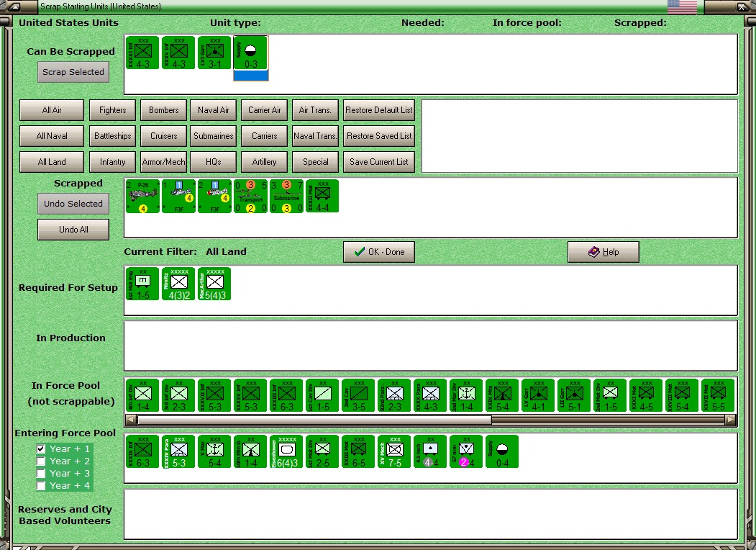Screen dimensions: 756x550
Task: Open the Help button
Action: click(x=604, y=252)
